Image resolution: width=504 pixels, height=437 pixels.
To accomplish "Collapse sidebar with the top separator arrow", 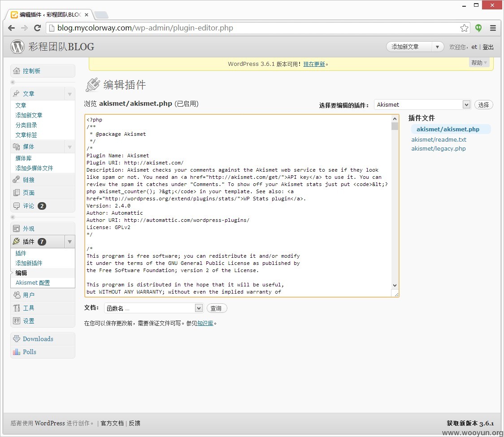I will pos(13,82).
